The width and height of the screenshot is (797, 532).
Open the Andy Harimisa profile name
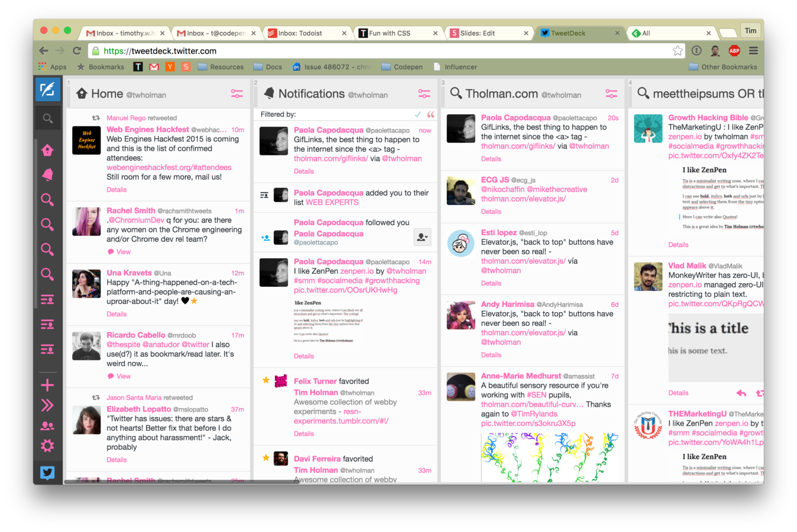tap(507, 304)
